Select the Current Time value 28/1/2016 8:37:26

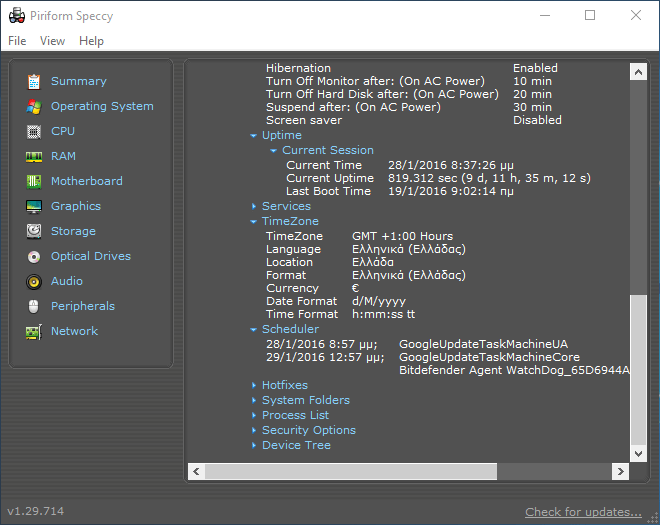pyautogui.click(x=451, y=165)
